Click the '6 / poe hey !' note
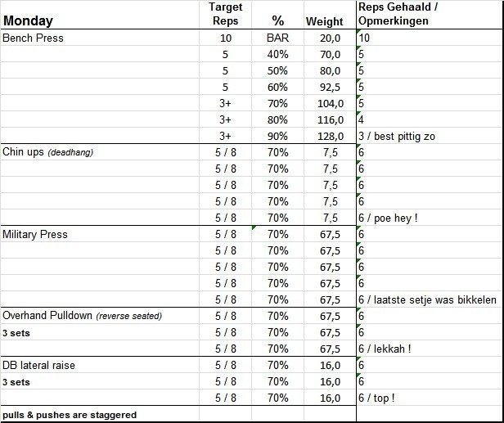 tap(388, 218)
